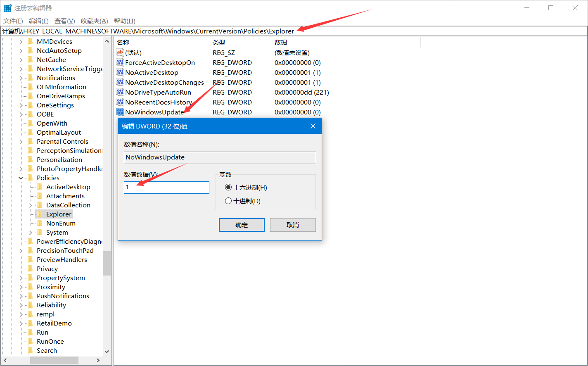Click the Notifications folder icon
Image resolution: width=588 pixels, height=366 pixels.
(x=30, y=78)
